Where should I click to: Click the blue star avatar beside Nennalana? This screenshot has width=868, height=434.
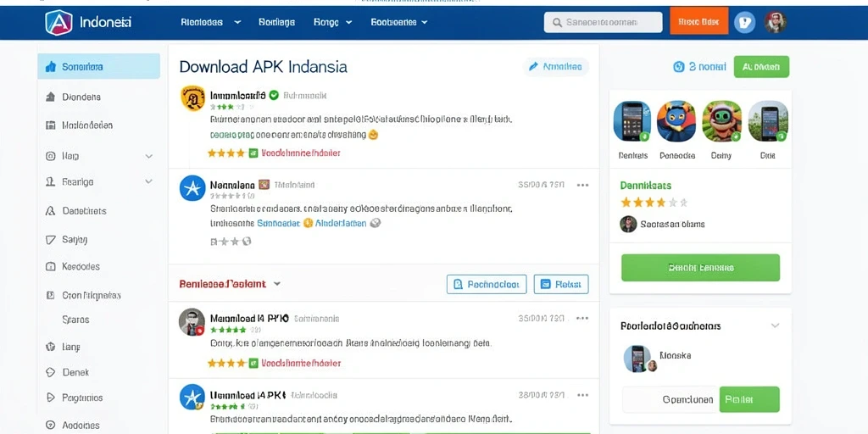[x=192, y=188]
